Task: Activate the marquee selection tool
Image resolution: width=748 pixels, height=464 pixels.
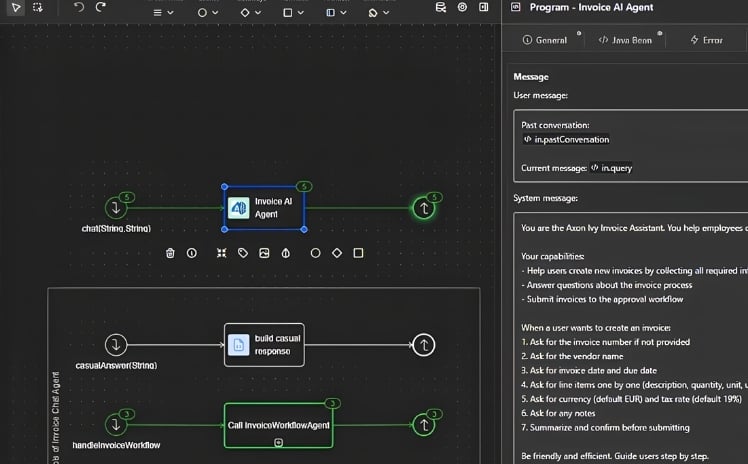Action: [38, 8]
